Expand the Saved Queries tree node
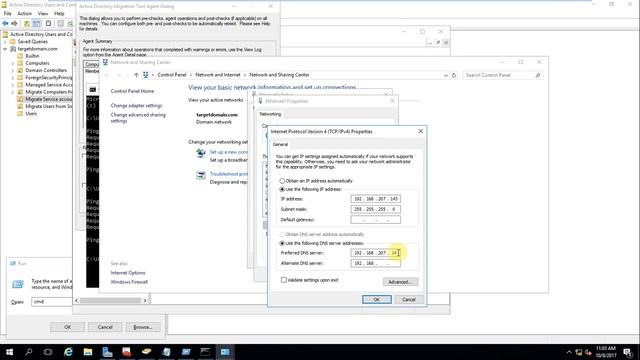The image size is (640, 360). point(5,42)
